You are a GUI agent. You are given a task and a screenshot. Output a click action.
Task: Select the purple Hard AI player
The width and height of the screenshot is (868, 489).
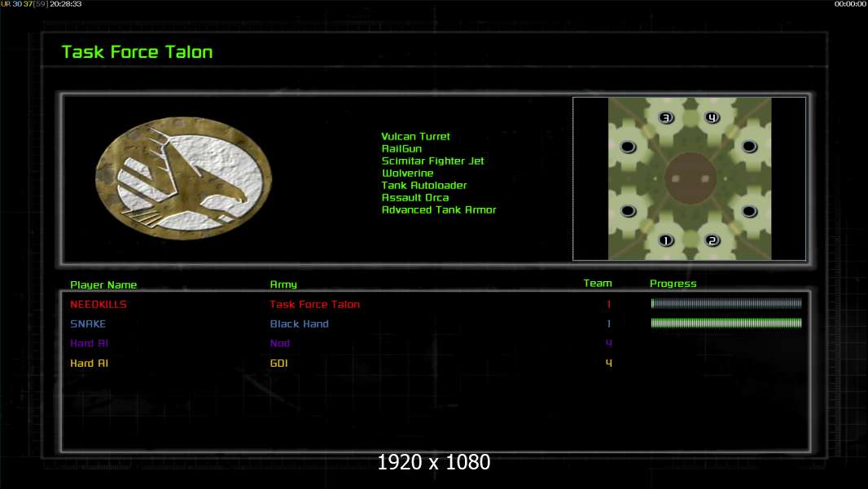tap(89, 343)
